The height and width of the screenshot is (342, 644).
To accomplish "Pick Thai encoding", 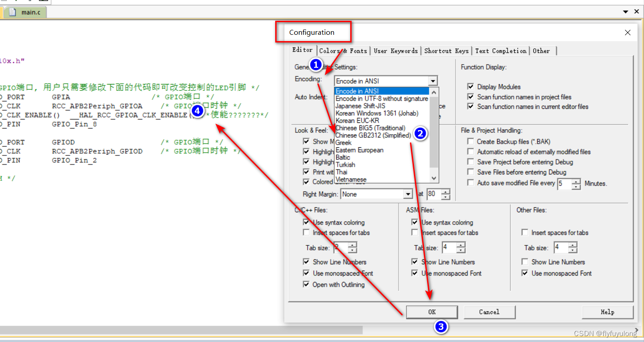I will tap(381, 172).
